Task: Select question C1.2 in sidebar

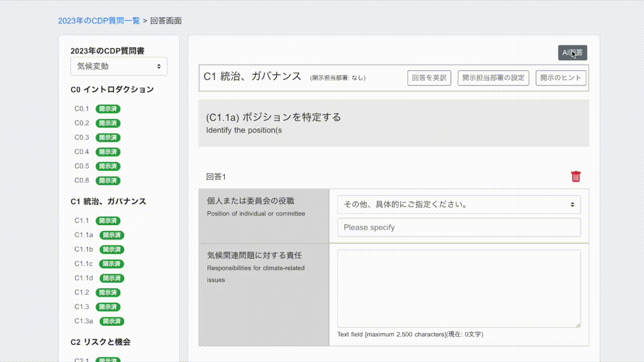Action: click(82, 293)
